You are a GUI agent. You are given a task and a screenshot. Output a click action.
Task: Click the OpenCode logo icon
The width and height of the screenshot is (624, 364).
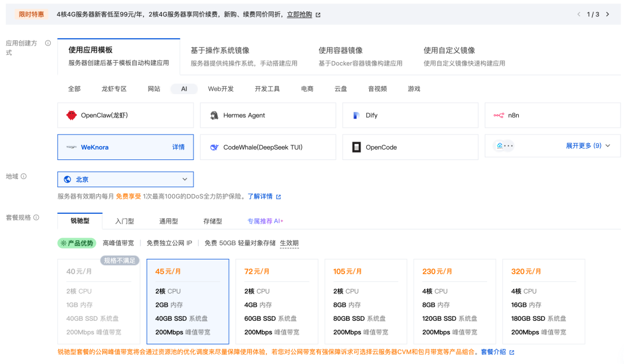tap(356, 147)
